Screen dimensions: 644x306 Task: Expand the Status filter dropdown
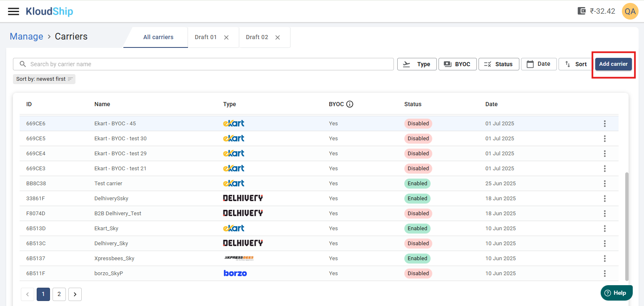click(499, 64)
